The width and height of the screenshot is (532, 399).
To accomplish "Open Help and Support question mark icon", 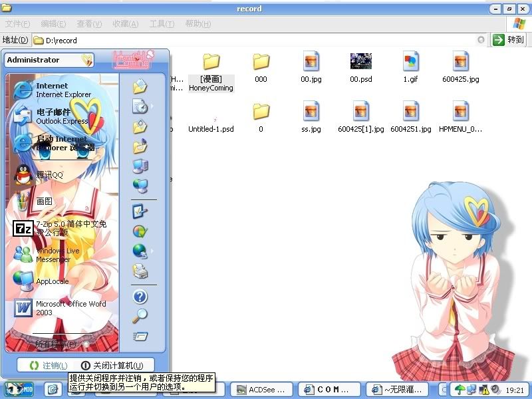I will click(140, 297).
